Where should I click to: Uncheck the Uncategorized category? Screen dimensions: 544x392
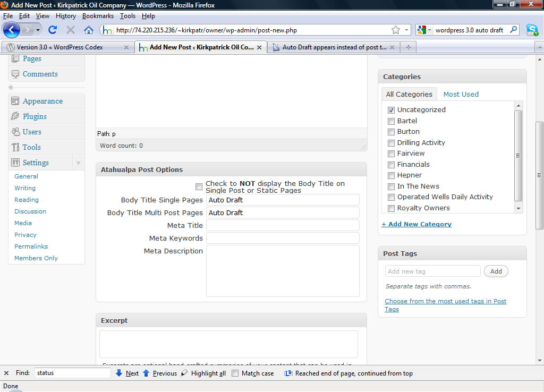[392, 110]
